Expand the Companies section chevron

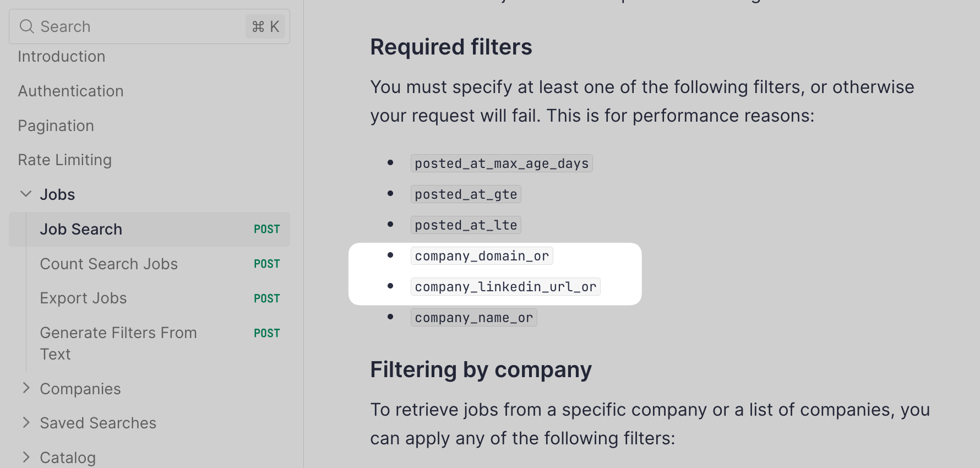(25, 388)
